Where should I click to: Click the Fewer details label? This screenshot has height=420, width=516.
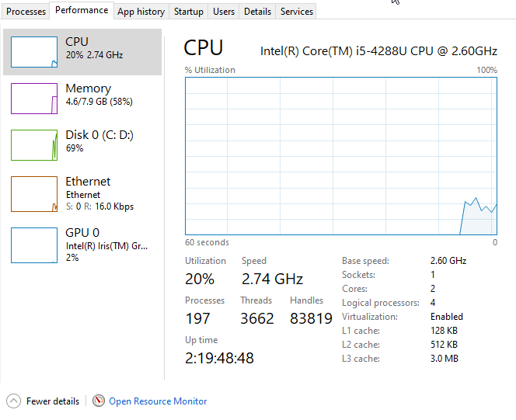click(x=53, y=401)
